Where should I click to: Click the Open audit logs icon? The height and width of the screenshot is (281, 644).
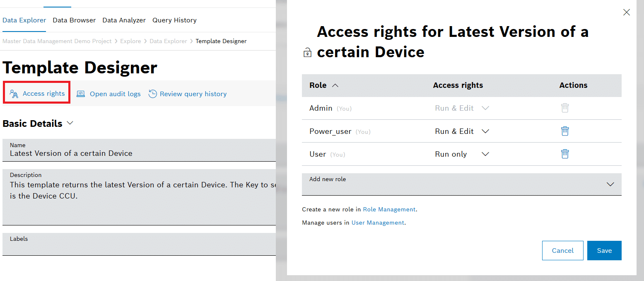[x=81, y=94]
